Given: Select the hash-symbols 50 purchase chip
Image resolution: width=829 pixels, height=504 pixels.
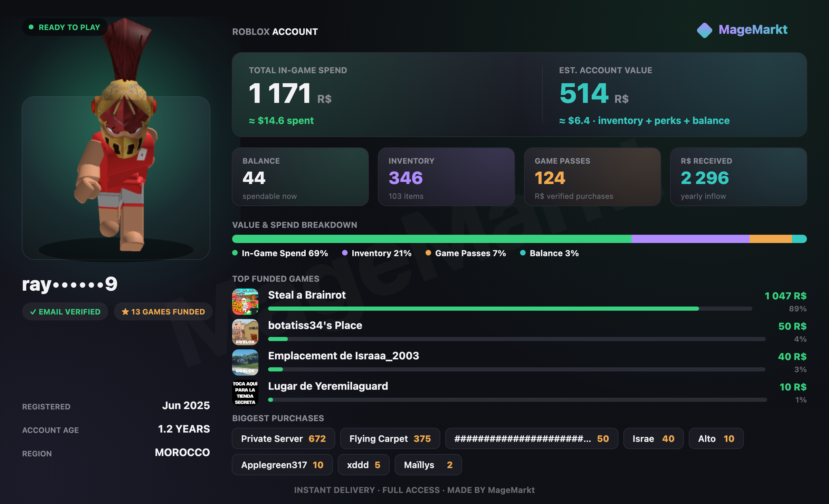Looking at the screenshot, I should pyautogui.click(x=532, y=438).
